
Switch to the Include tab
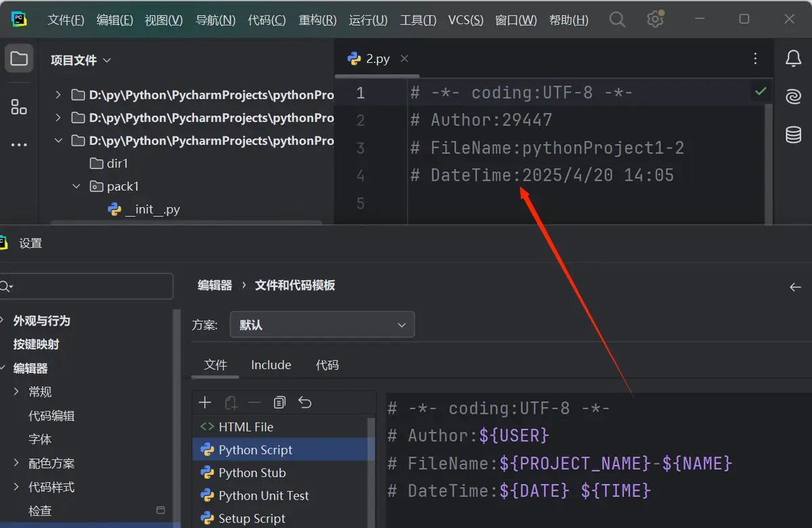[271, 364]
